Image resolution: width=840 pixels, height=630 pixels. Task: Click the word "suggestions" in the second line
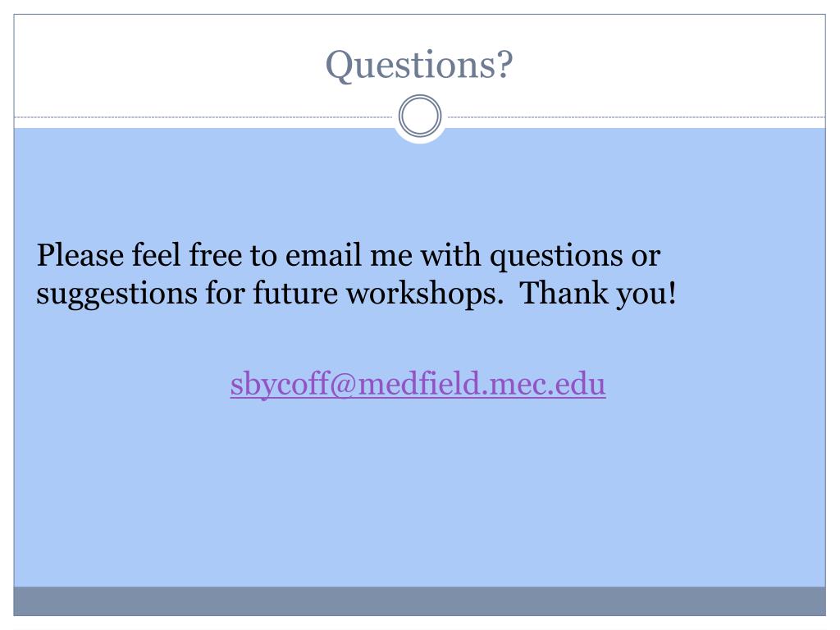pos(116,294)
